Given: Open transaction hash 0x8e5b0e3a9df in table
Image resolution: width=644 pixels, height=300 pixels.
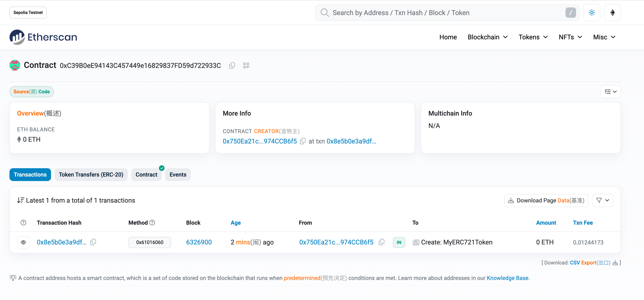Looking at the screenshot, I should [62, 242].
